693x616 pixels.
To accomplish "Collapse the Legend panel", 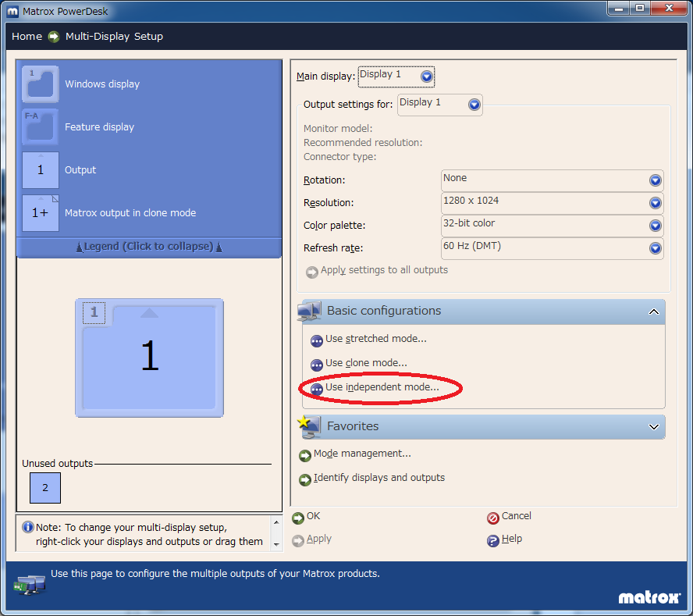I will coord(149,247).
